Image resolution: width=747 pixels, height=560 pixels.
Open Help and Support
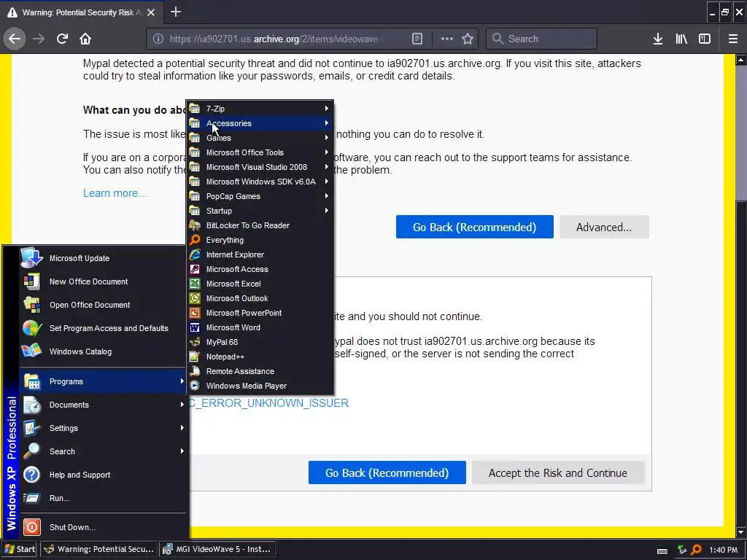pyautogui.click(x=104, y=475)
